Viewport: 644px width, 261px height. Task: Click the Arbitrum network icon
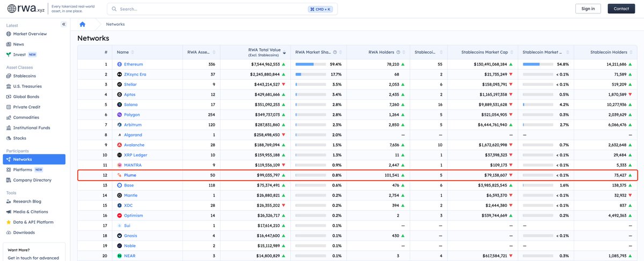120,125
